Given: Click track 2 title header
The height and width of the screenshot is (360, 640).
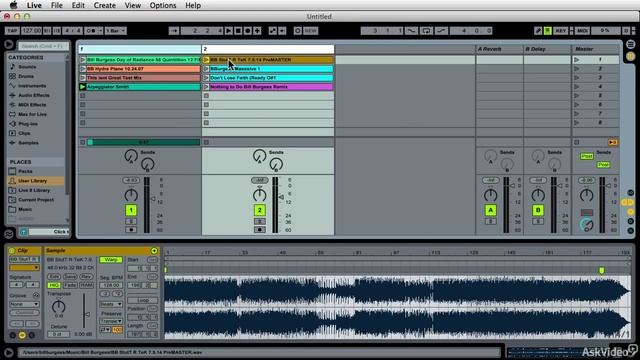Looking at the screenshot, I should [x=268, y=49].
